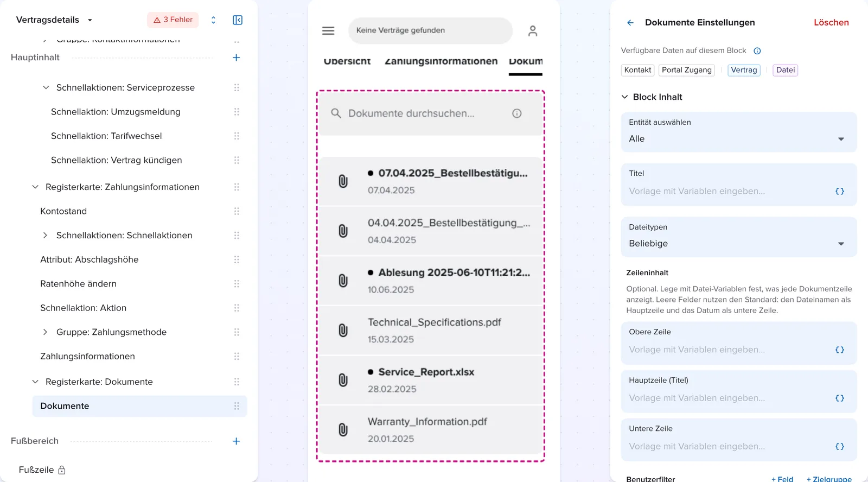Viewport: 868px width, 482px height.
Task: Collapse Registerkarte: Zahlungsinformationen node
Action: (x=35, y=187)
